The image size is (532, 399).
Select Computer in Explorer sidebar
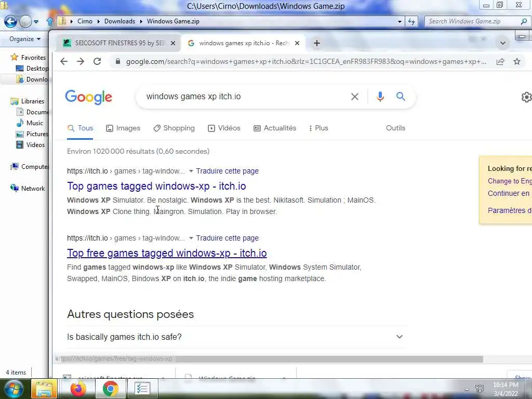point(30,167)
